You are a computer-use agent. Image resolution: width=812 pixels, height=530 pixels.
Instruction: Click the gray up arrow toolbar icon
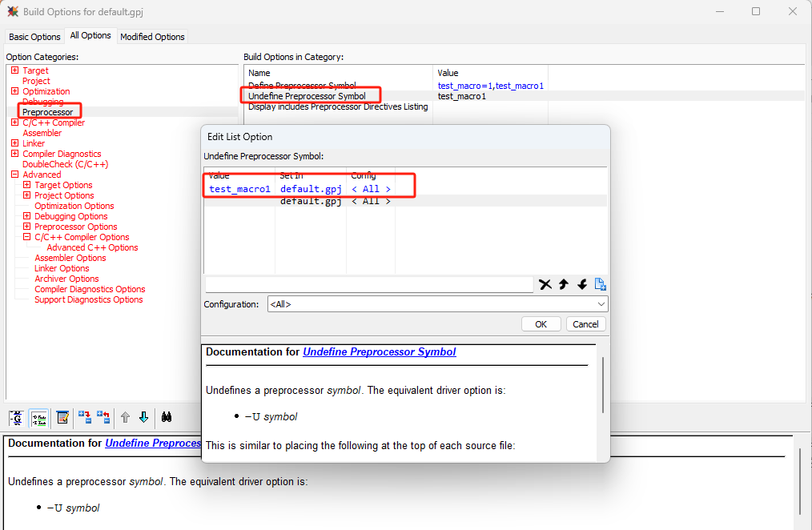tap(125, 417)
